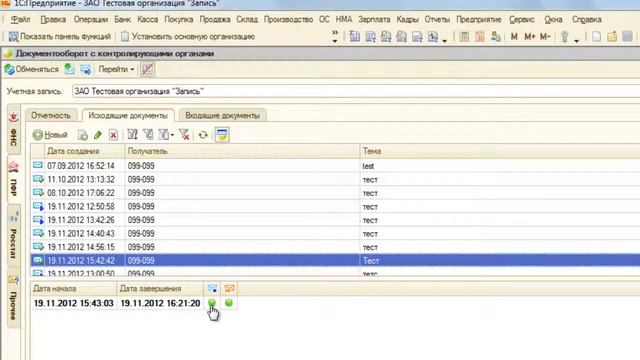Click the Тема column header
Image resolution: width=640 pixels, height=360 pixels.
coord(500,151)
